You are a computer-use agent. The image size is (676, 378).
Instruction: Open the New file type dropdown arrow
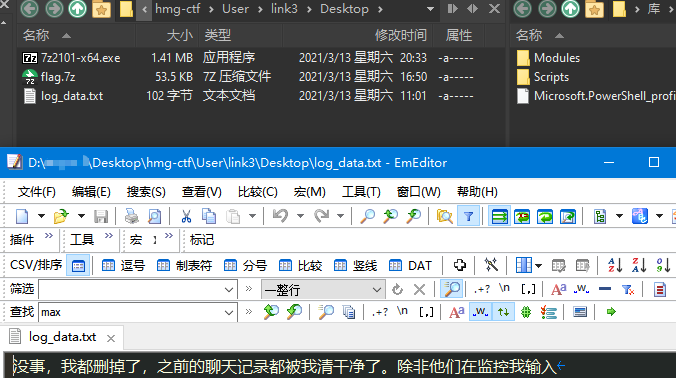click(x=41, y=216)
